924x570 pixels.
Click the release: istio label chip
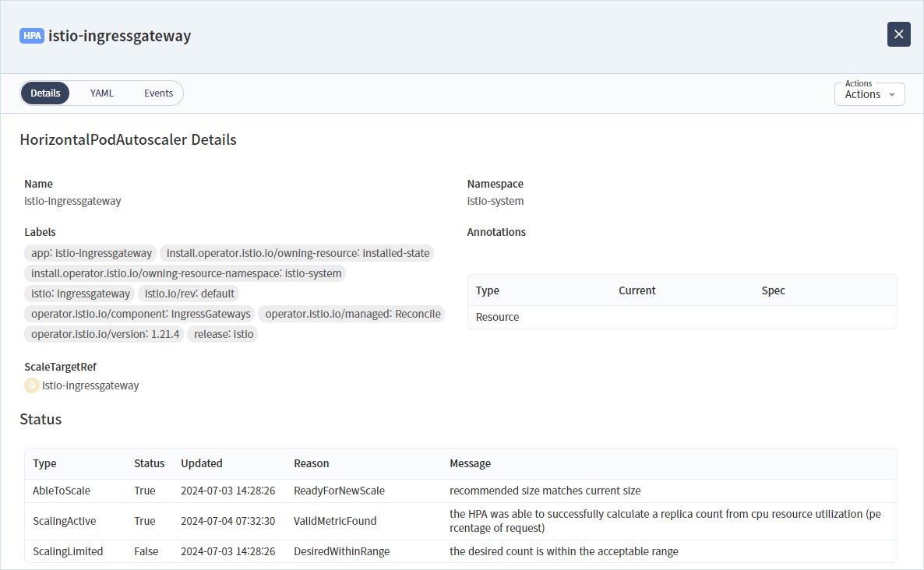point(224,334)
